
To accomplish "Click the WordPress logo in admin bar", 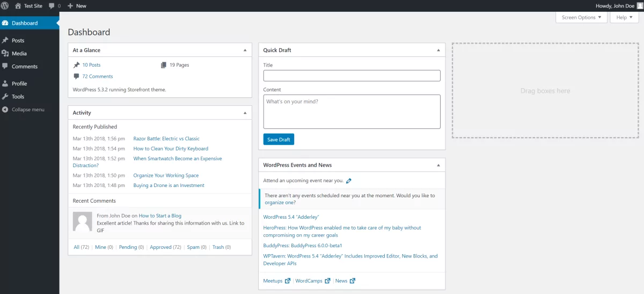I will tap(5, 5).
